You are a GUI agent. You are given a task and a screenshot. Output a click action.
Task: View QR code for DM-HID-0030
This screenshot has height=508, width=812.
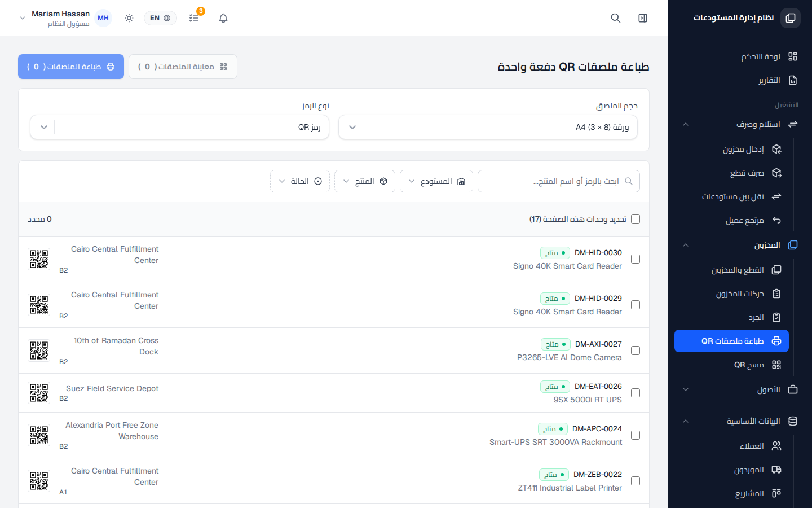(39, 259)
